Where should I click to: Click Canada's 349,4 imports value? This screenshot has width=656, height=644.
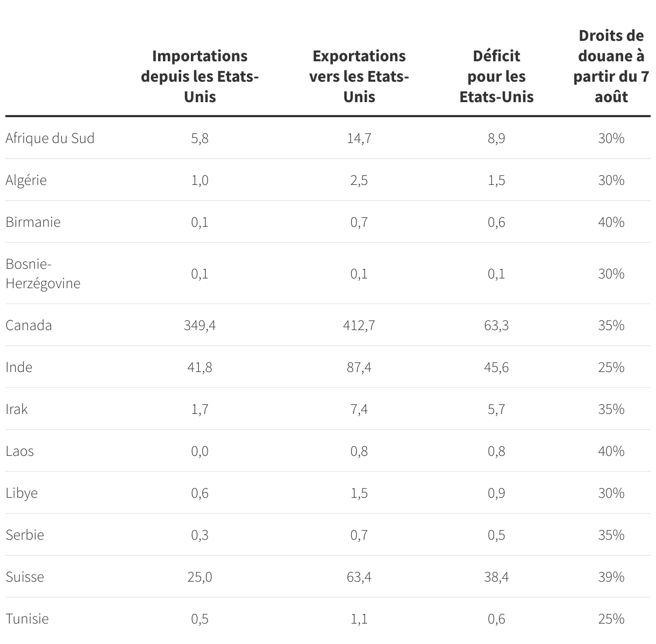199,325
